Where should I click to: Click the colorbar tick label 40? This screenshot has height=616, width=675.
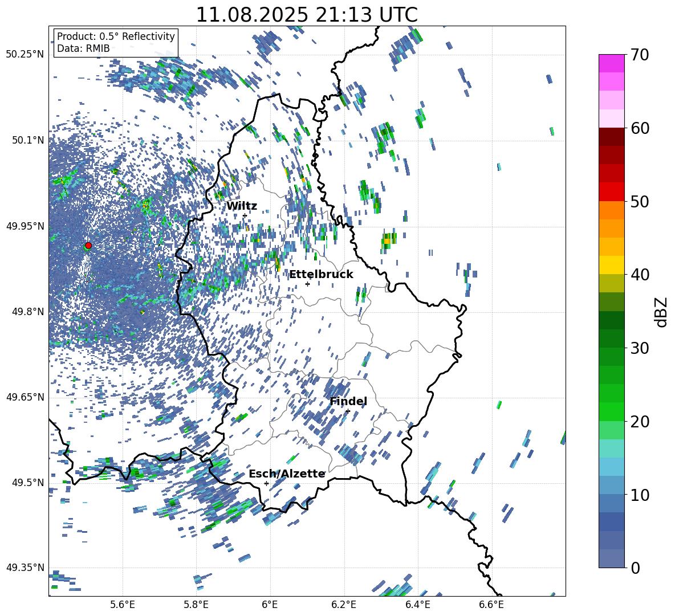tap(640, 275)
